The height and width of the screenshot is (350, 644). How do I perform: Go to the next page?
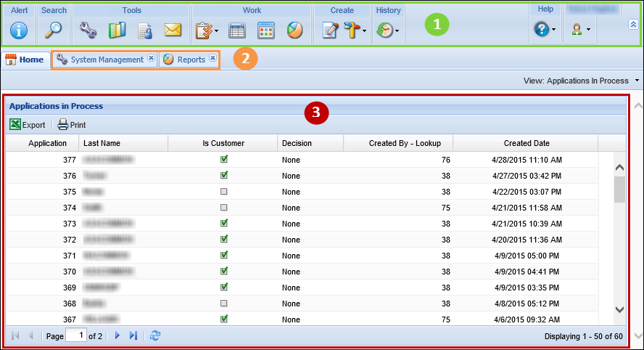117,335
